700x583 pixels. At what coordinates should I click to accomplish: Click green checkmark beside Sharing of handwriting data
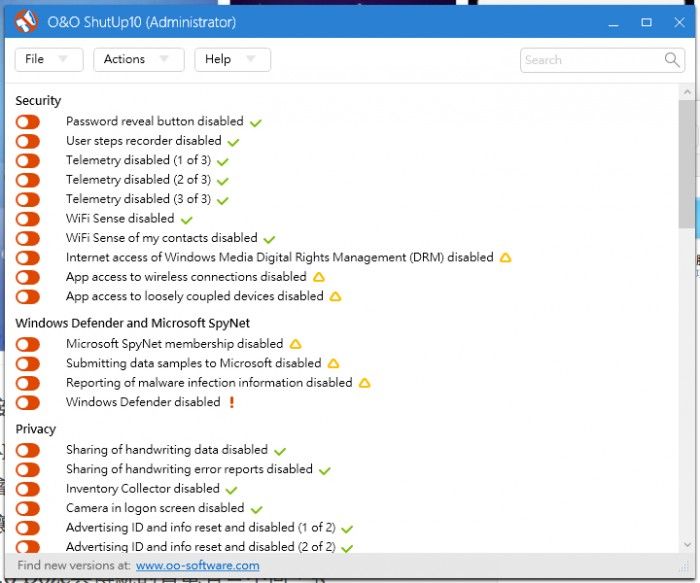point(280,451)
